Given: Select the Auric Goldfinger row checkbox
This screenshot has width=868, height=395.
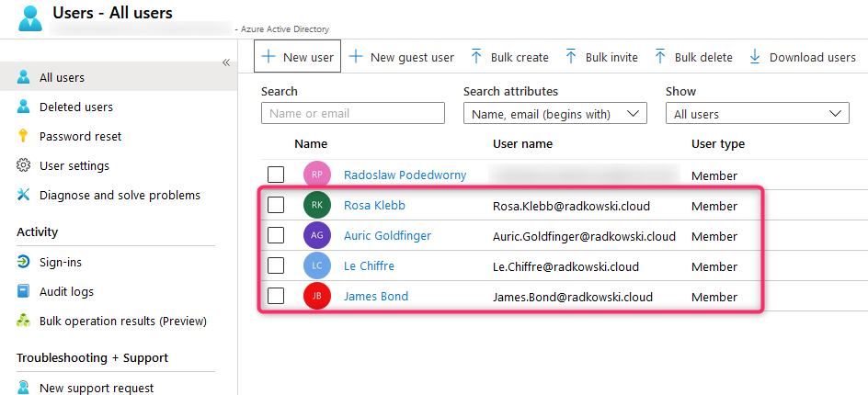Looking at the screenshot, I should click(x=276, y=235).
